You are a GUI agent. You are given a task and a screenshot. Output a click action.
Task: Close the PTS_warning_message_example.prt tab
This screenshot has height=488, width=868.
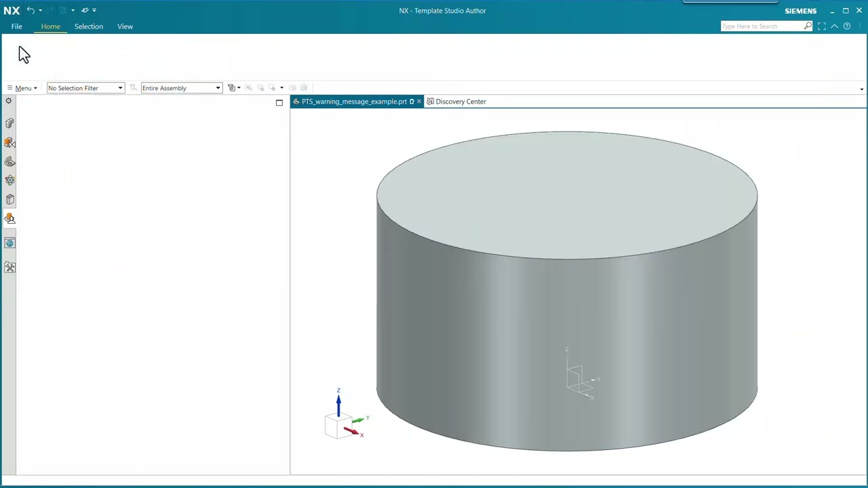pyautogui.click(x=419, y=102)
